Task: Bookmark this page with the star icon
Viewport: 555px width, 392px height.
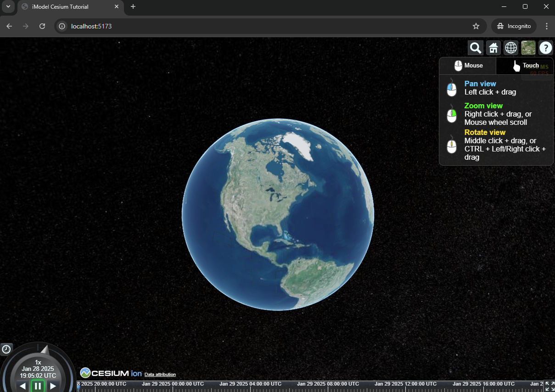Action: pyautogui.click(x=476, y=26)
